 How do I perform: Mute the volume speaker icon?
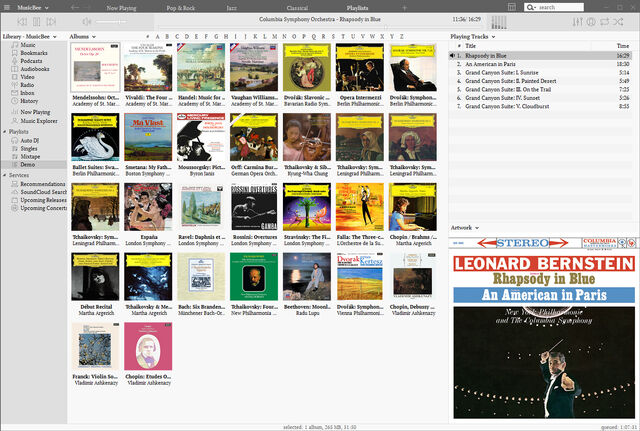click(x=87, y=21)
